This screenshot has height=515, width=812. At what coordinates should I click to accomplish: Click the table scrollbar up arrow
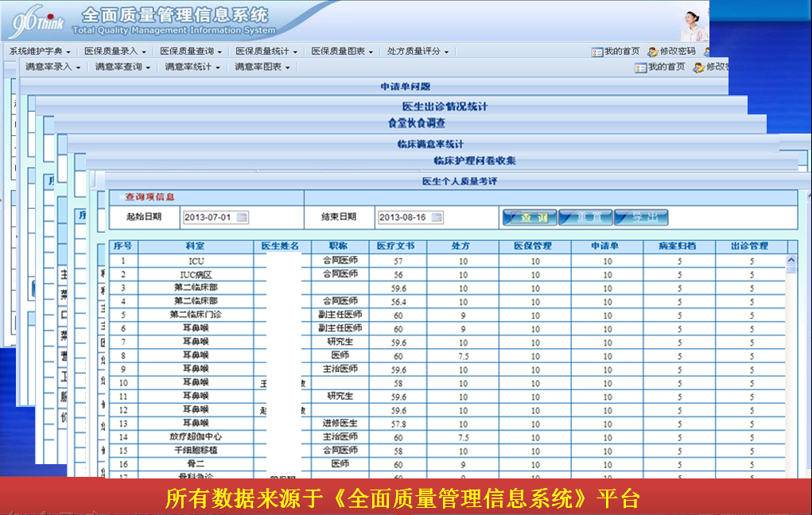point(791,260)
